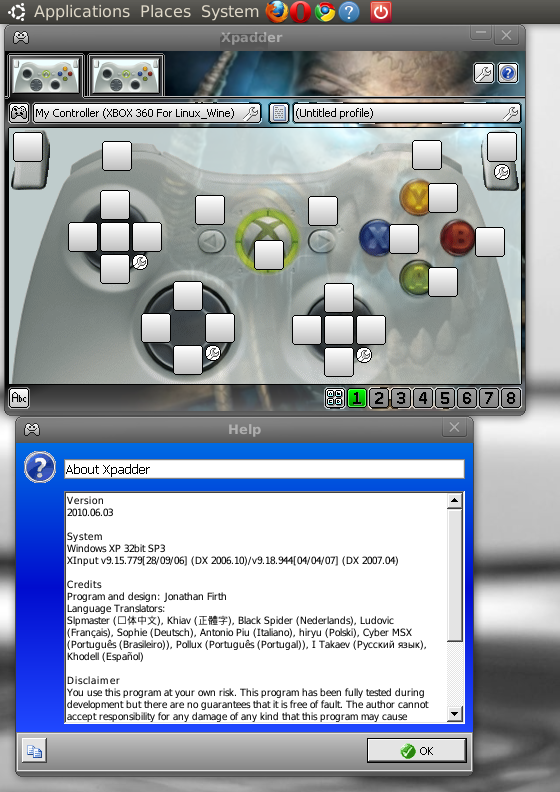The image size is (560, 792).
Task: Click the Help dialog question-mark icon
Action: coord(40,467)
